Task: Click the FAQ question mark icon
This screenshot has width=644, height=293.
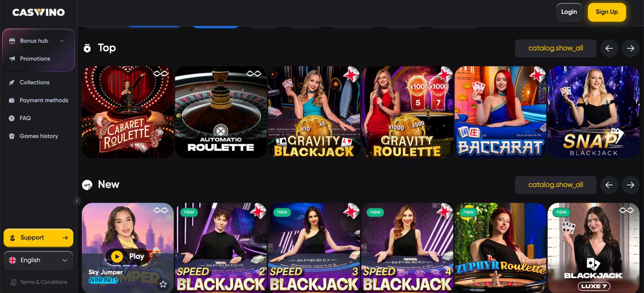Action: pyautogui.click(x=12, y=118)
